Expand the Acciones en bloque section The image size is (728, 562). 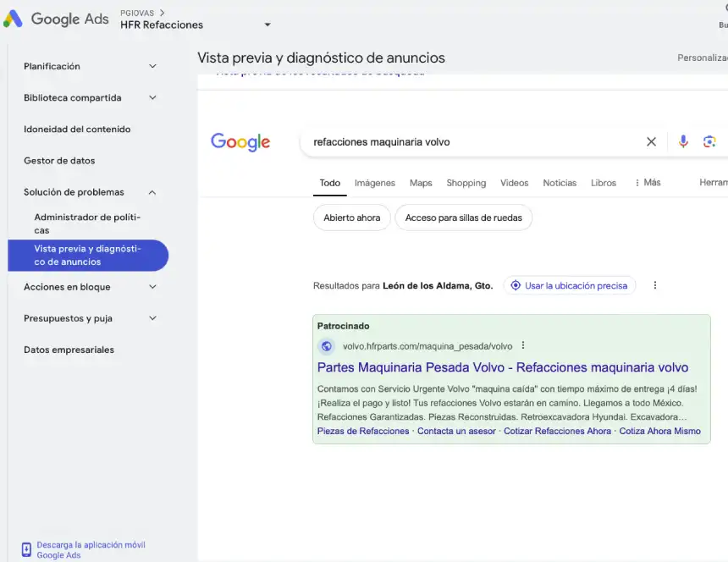pyautogui.click(x=152, y=287)
